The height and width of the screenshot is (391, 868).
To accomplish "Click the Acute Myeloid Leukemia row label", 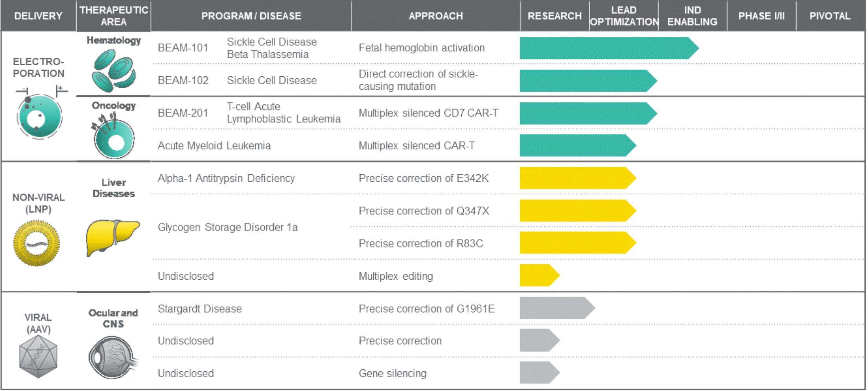I will coord(214,146).
